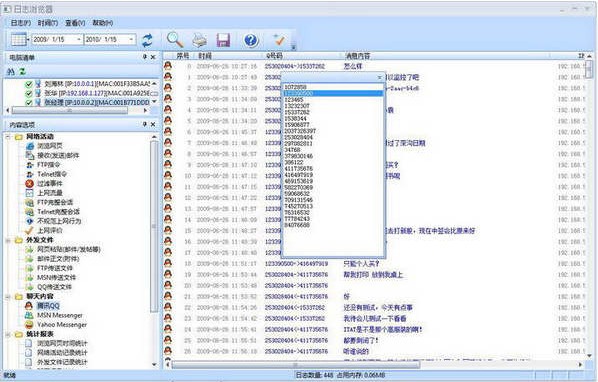The width and height of the screenshot is (598, 382).
Task: Select 浏览网页 browser icon item
Action: (44, 146)
